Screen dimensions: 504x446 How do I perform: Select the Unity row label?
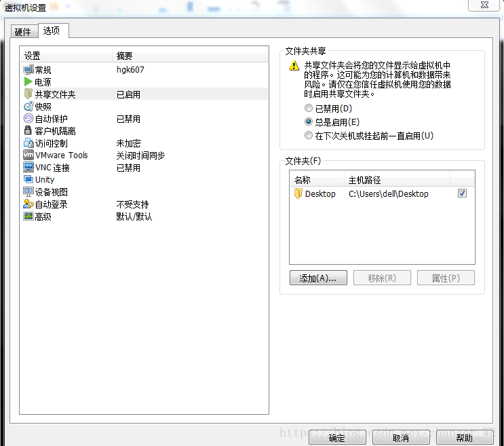(x=45, y=179)
